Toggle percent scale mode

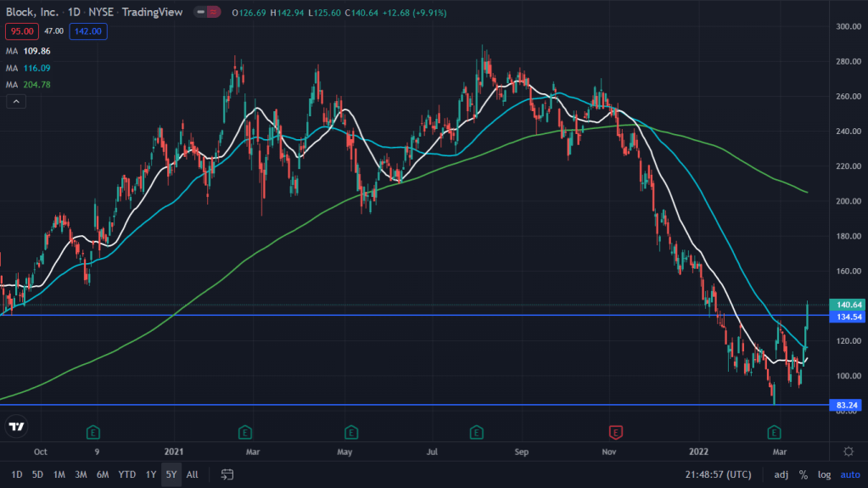click(803, 474)
